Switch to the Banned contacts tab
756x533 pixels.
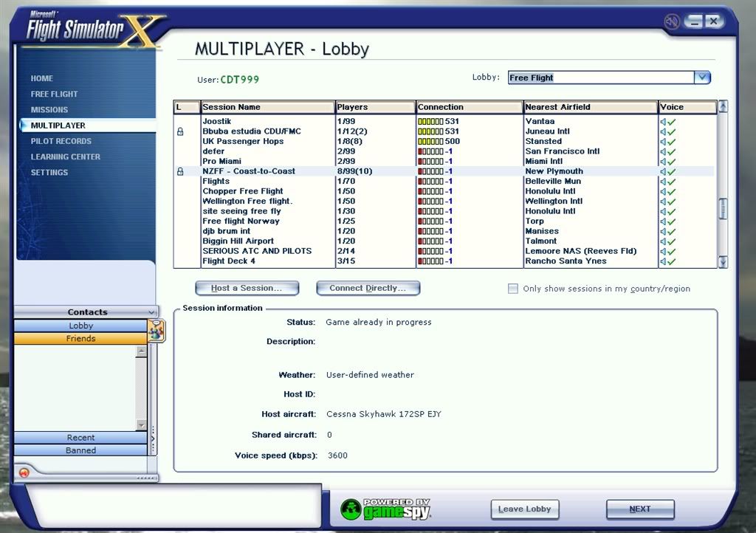(x=80, y=450)
